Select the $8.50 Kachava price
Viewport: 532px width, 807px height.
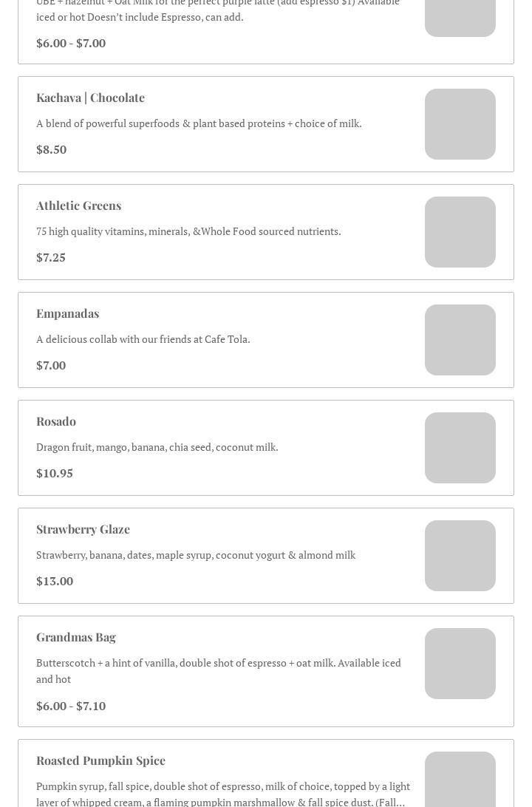(52, 150)
